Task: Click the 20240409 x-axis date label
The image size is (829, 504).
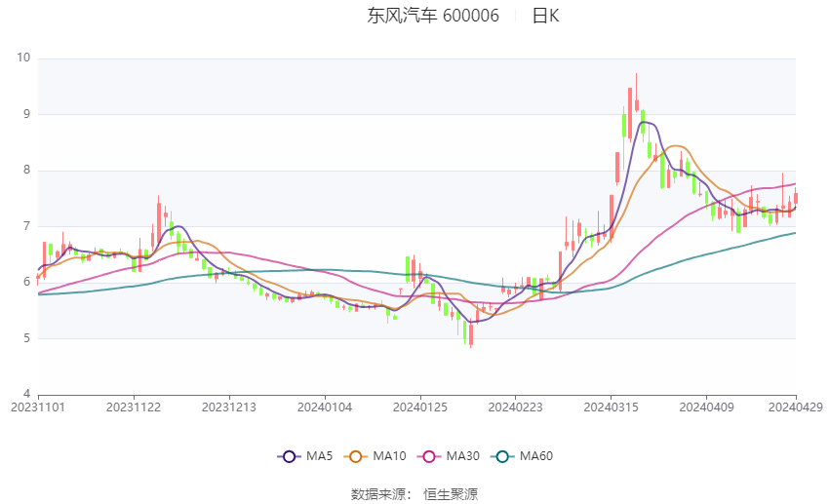Action: (x=707, y=407)
